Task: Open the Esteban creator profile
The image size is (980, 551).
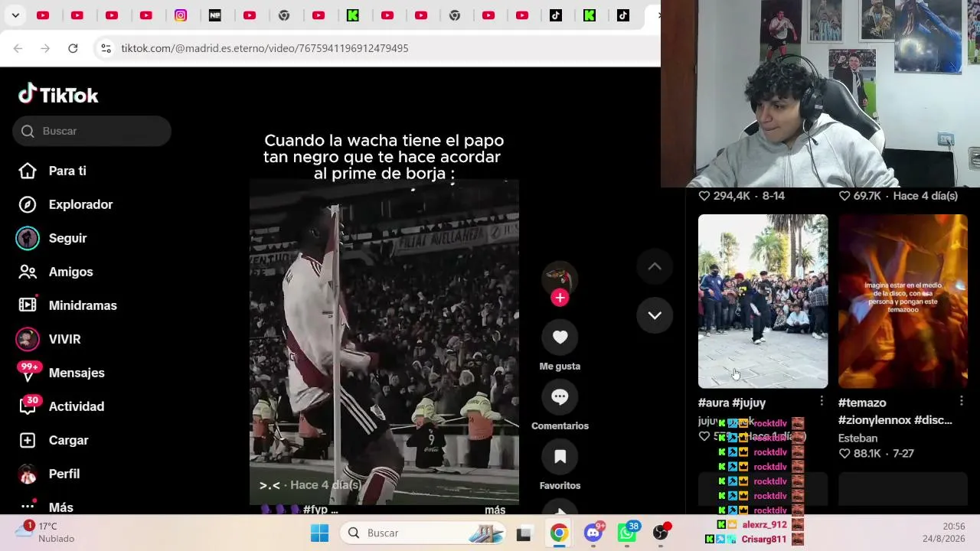Action: pyautogui.click(x=858, y=439)
